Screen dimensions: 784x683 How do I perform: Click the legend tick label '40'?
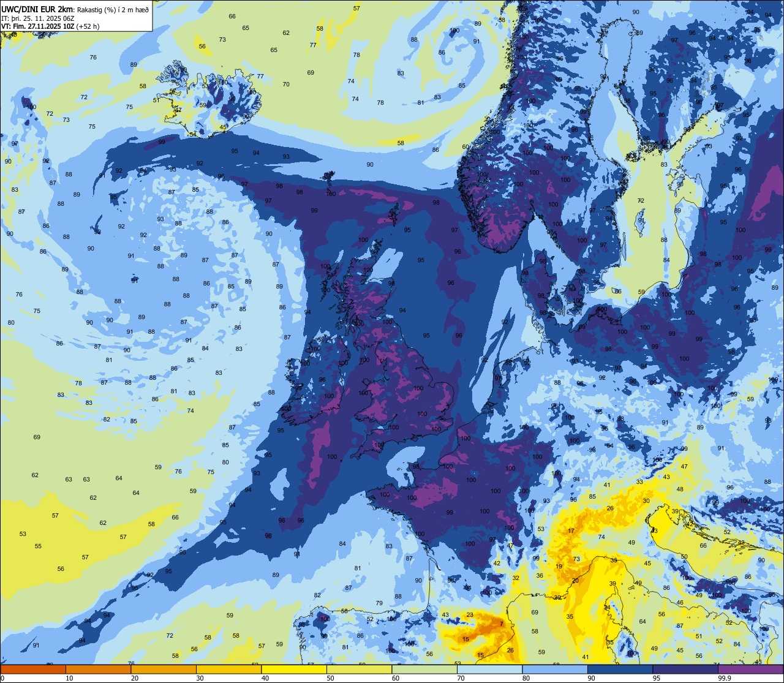coord(265,678)
